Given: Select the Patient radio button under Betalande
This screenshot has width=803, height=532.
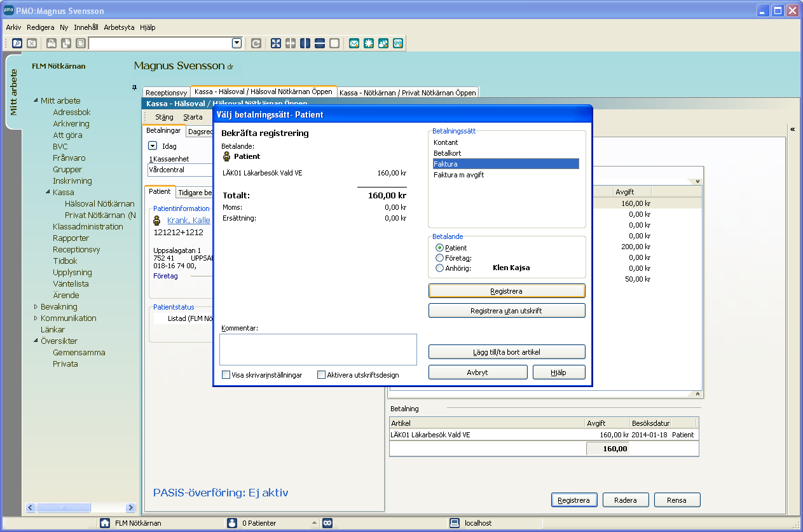Looking at the screenshot, I should point(439,248).
